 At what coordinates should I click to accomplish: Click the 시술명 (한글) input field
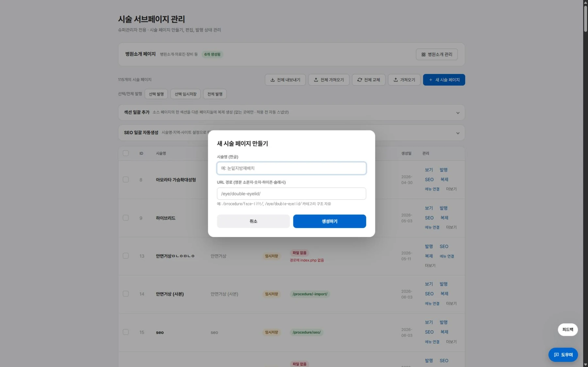(291, 168)
